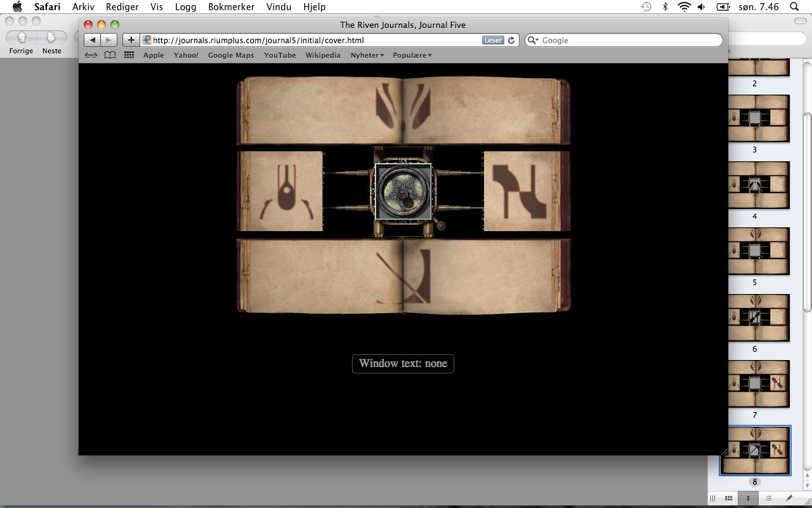Click the beetle symbol on left page
The height and width of the screenshot is (508, 812).
pos(286,191)
